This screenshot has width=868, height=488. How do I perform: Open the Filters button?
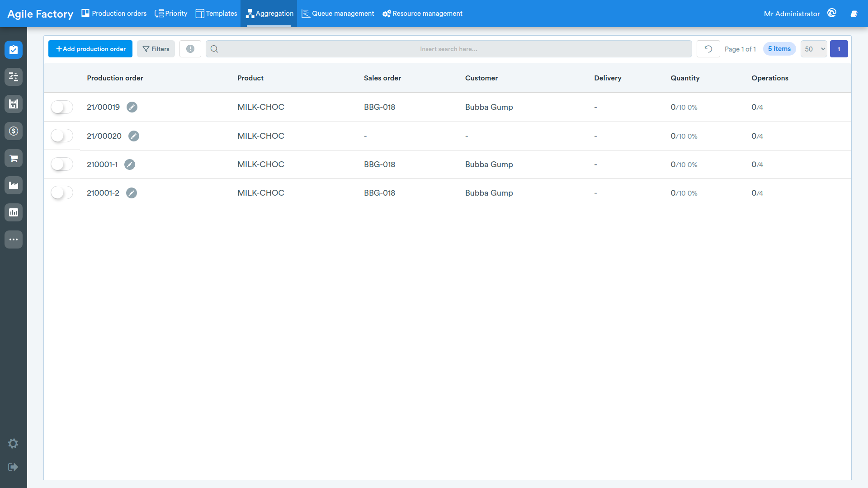156,49
